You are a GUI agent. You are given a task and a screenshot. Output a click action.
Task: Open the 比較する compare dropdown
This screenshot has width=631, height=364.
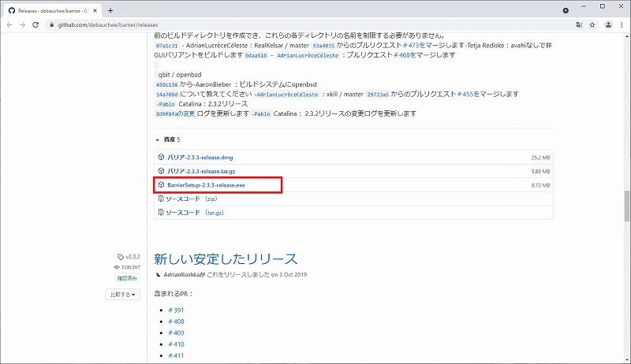tap(123, 295)
